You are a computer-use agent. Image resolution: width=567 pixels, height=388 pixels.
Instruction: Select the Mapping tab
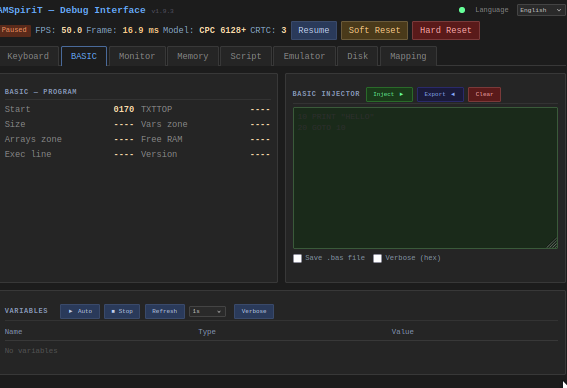coord(408,56)
